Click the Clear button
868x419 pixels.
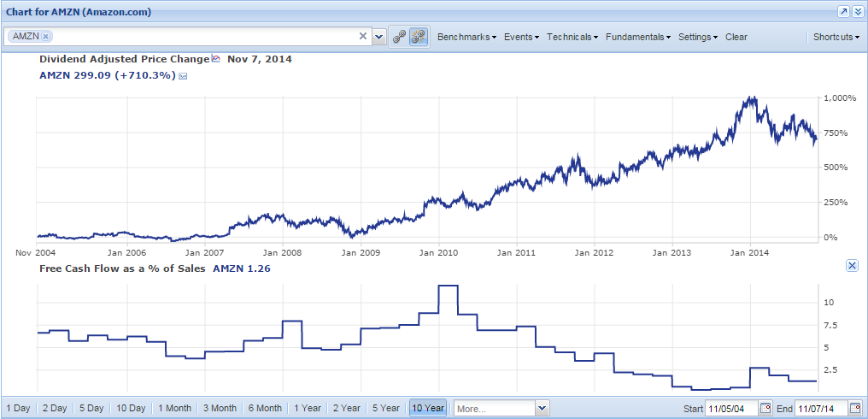[x=736, y=37]
